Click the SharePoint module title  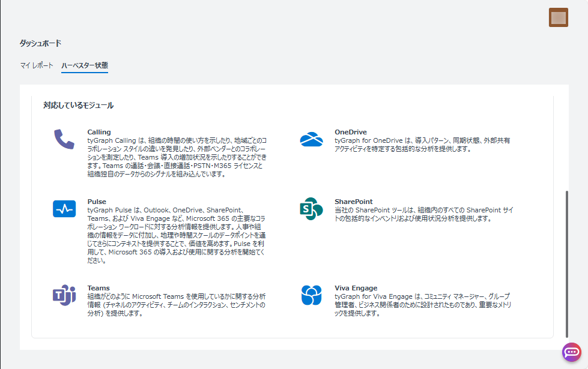354,202
